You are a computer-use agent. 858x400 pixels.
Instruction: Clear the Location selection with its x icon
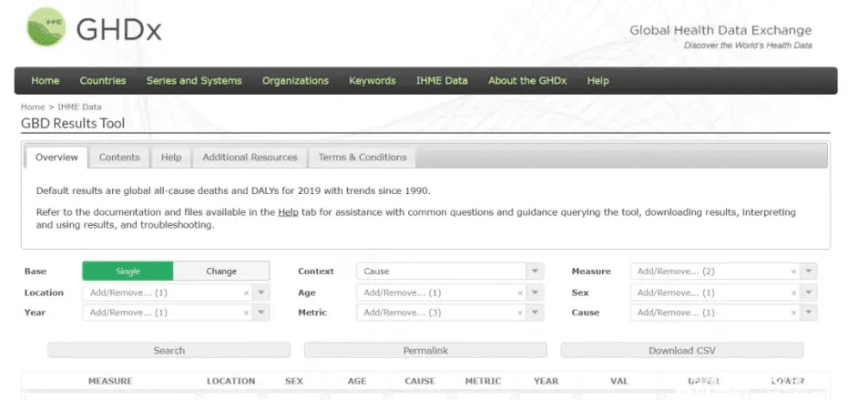pos(246,293)
